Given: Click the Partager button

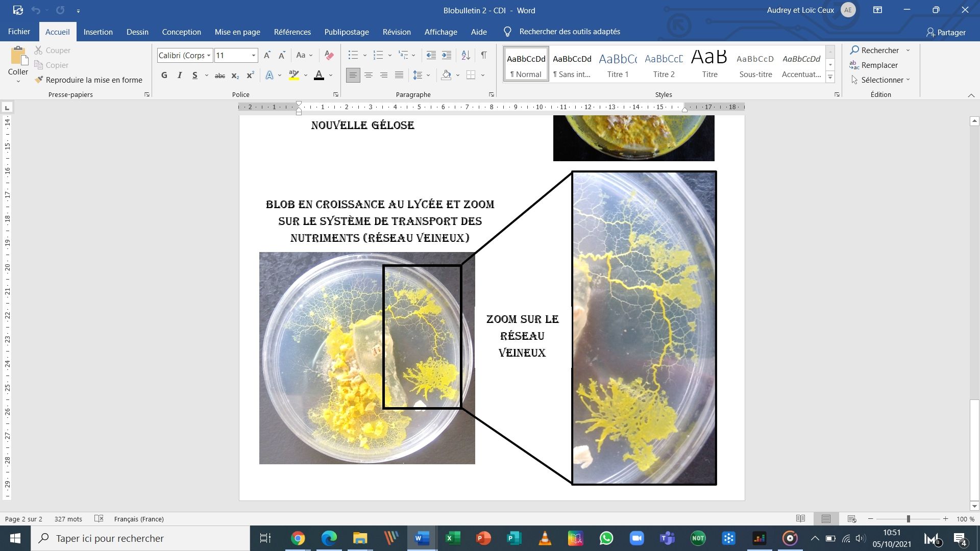Looking at the screenshot, I should 946,32.
